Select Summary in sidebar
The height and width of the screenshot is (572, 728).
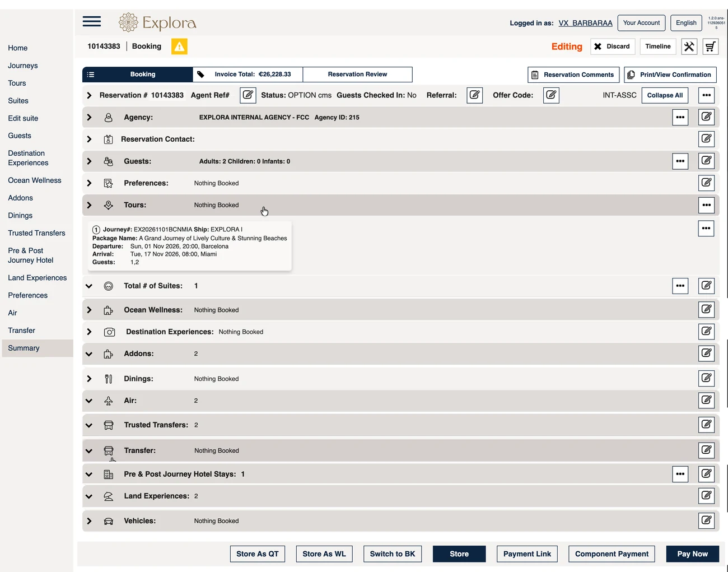coord(38,348)
